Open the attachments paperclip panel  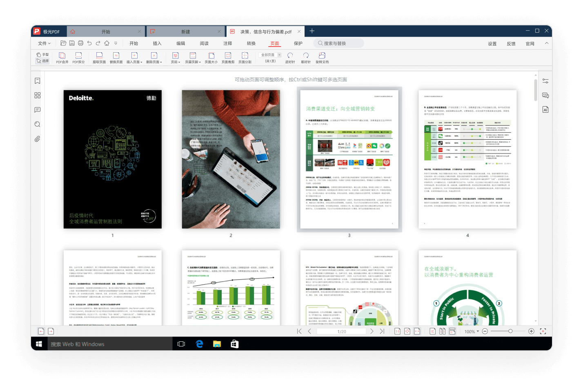[x=38, y=139]
